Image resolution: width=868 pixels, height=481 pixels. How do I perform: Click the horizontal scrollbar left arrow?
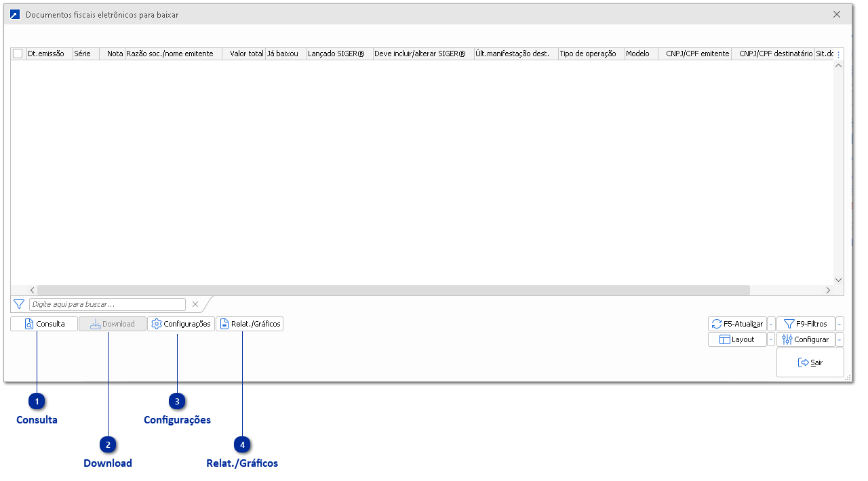(32, 290)
